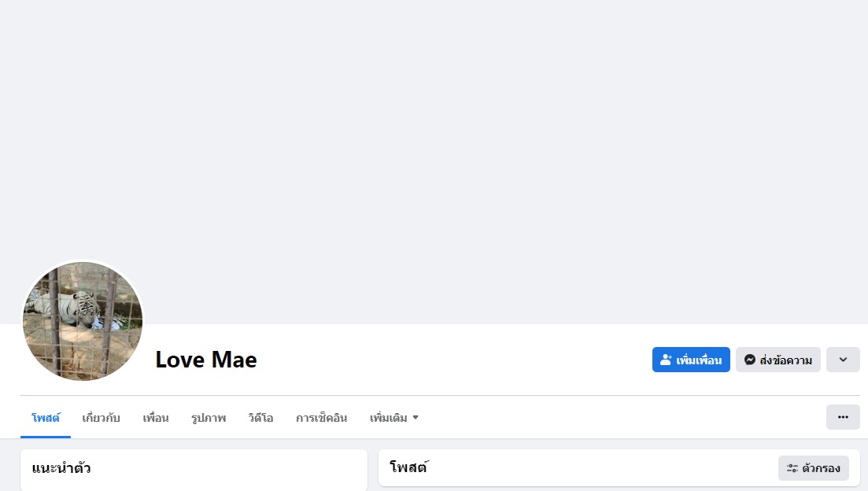Click the โพสต์ heading in the posts card
Screen dimensions: 868x491
click(408, 468)
